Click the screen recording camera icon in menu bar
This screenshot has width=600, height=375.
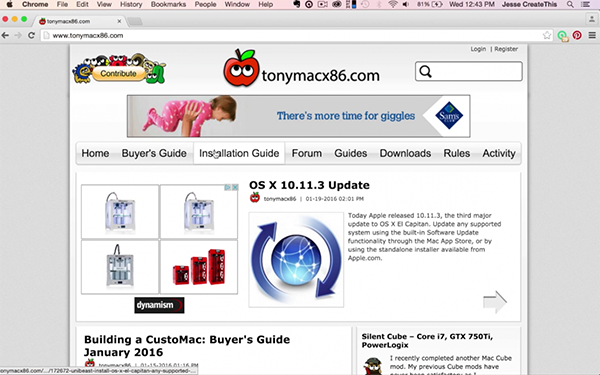click(x=323, y=5)
